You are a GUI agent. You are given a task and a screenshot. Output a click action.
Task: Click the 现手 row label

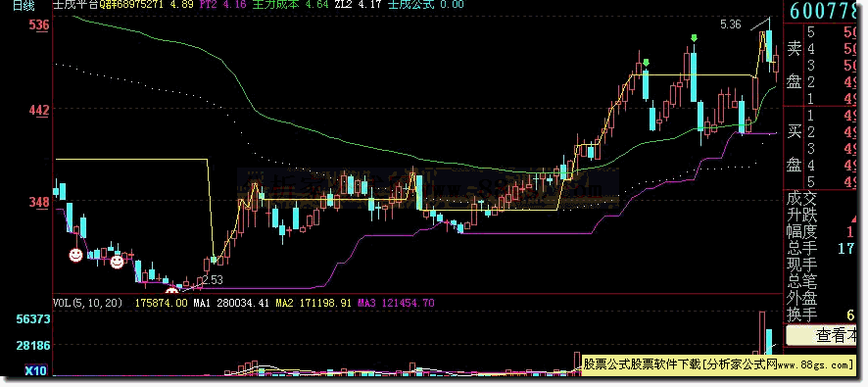click(802, 265)
